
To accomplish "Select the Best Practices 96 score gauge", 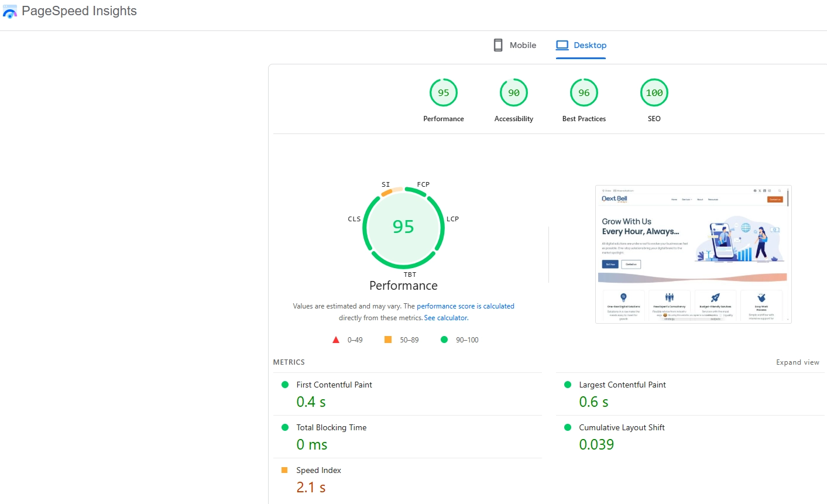I will (x=584, y=93).
